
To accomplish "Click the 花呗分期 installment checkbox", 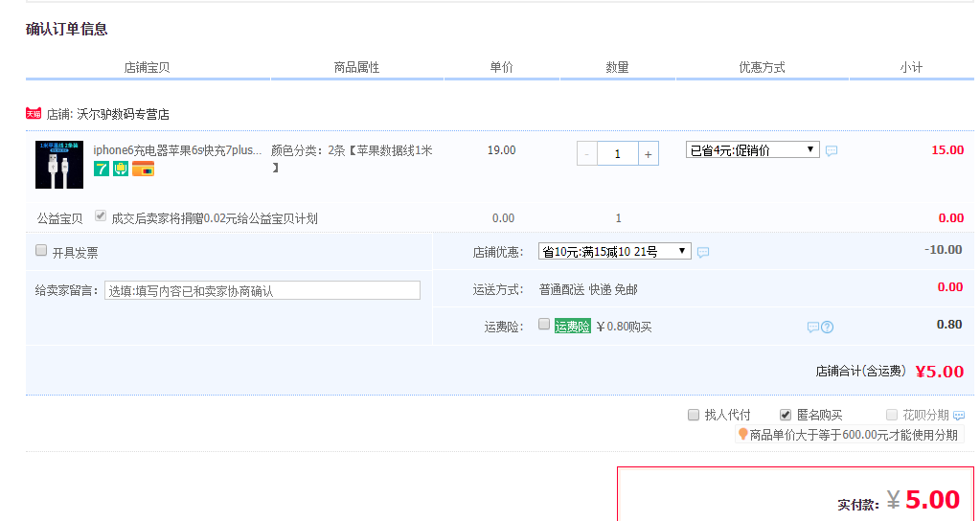I will pyautogui.click(x=892, y=415).
